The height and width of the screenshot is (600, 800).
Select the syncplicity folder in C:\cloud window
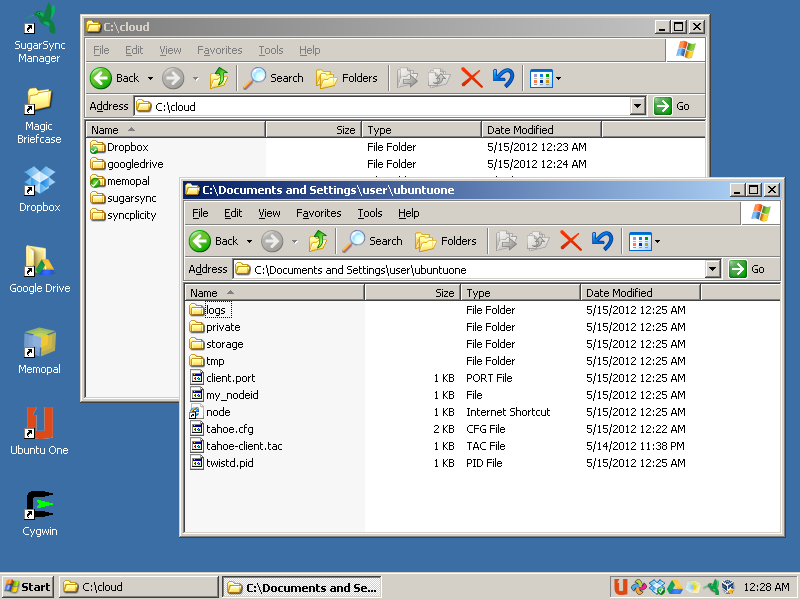(x=123, y=215)
